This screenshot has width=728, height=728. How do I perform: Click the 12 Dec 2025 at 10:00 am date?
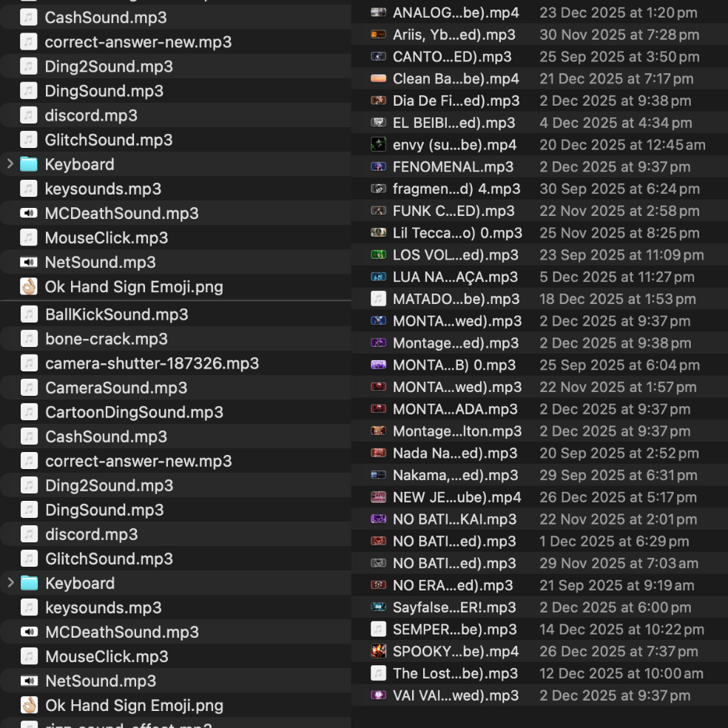click(621, 673)
